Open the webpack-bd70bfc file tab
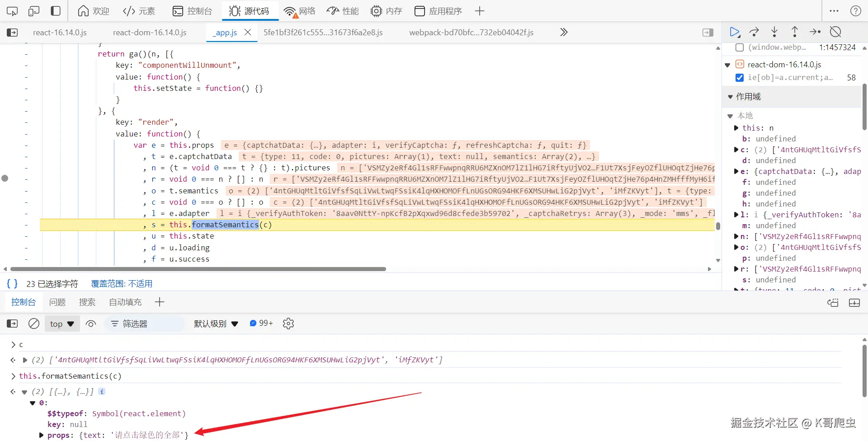Image resolution: width=868 pixels, height=441 pixels. coord(471,33)
